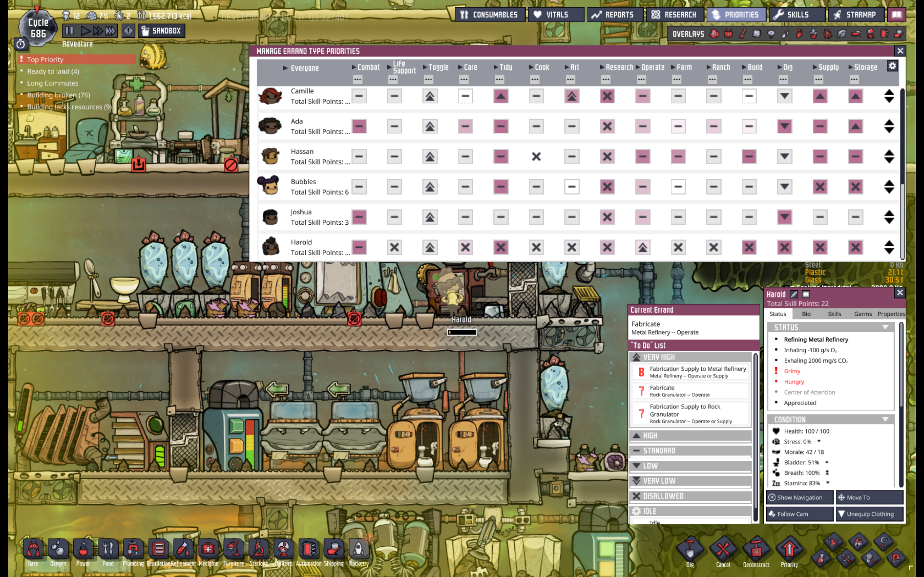The height and width of the screenshot is (577, 924).
Task: Collapse the CONDITION section
Action: [x=885, y=420]
